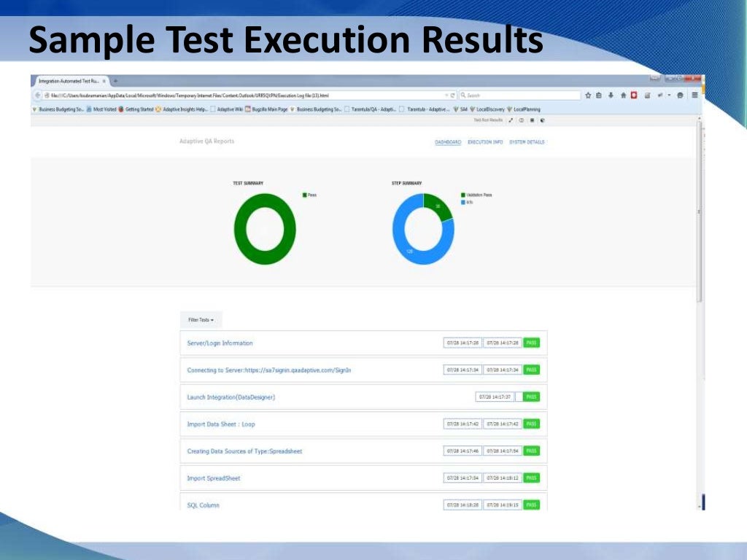This screenshot has height=560, width=747.
Task: Click the 07/28 14:18:12 end time on Import SpreadSheet row
Action: click(x=503, y=478)
